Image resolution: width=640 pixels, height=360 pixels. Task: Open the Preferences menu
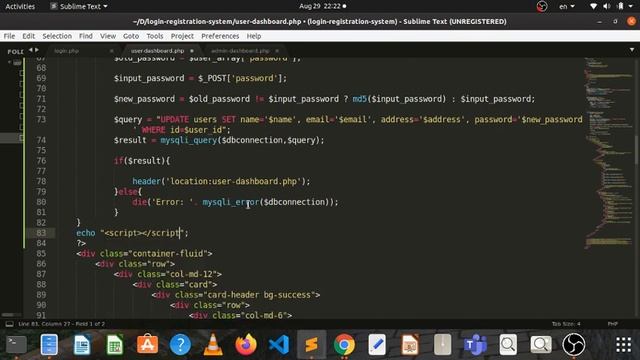pyautogui.click(x=220, y=36)
